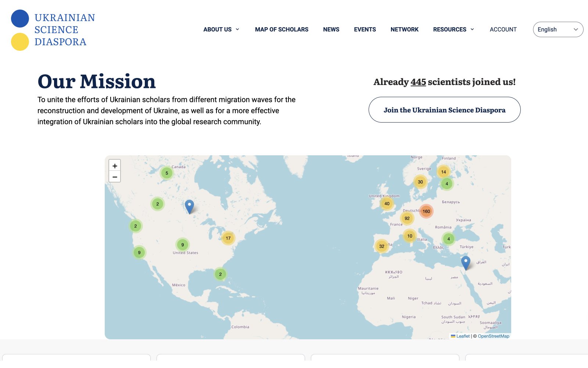The width and height of the screenshot is (588, 368).
Task: Click Join the Ukrainian Science Diaspora button
Action: 444,110
